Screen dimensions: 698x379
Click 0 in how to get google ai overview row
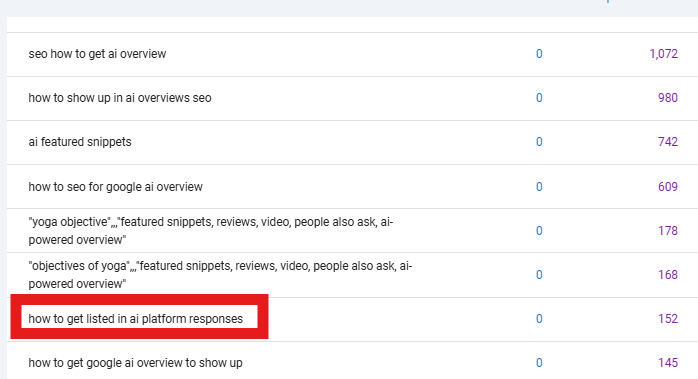(539, 363)
